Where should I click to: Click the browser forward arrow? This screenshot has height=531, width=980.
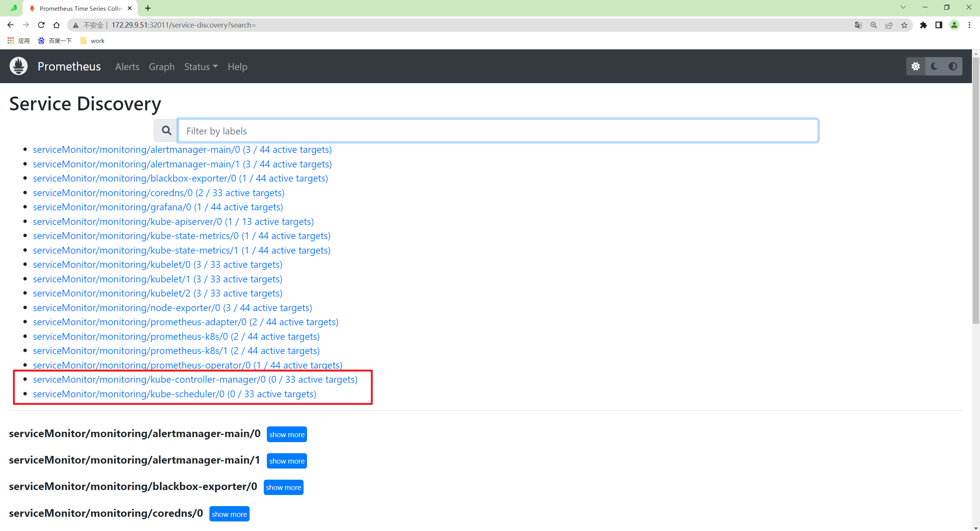coord(26,25)
